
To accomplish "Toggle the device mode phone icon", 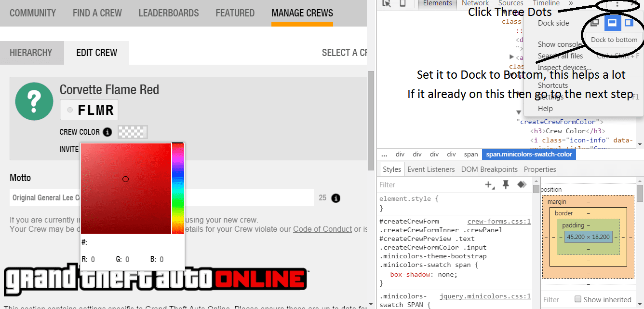I will [x=402, y=3].
